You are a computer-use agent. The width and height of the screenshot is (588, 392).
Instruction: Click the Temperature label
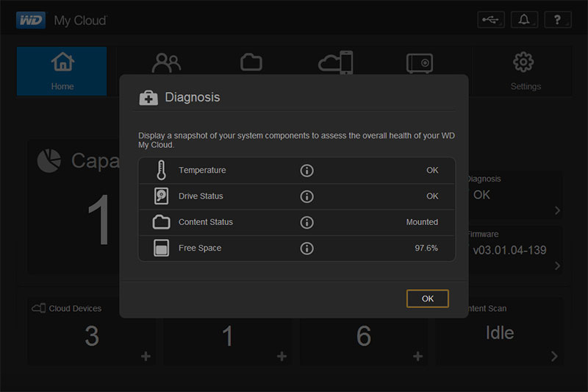(202, 171)
